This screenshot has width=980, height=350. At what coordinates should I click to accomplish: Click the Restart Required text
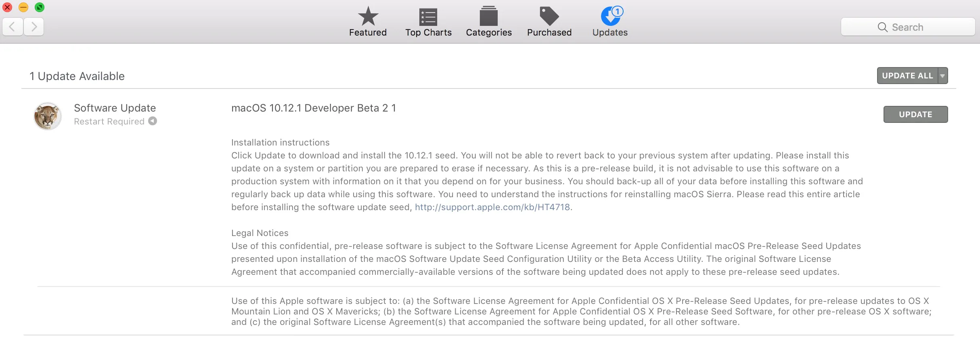[109, 121]
